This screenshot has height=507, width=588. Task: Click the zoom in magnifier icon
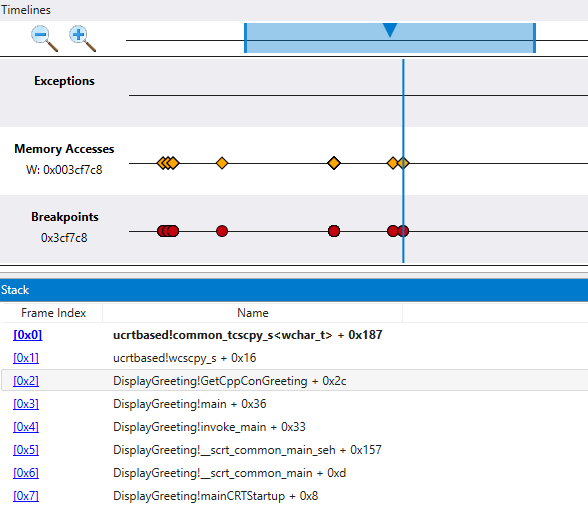point(82,38)
